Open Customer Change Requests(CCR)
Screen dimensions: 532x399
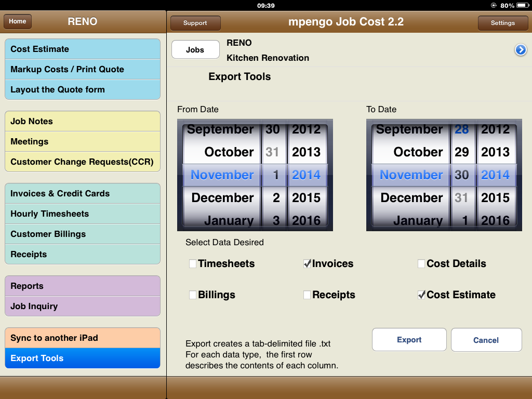point(83,162)
